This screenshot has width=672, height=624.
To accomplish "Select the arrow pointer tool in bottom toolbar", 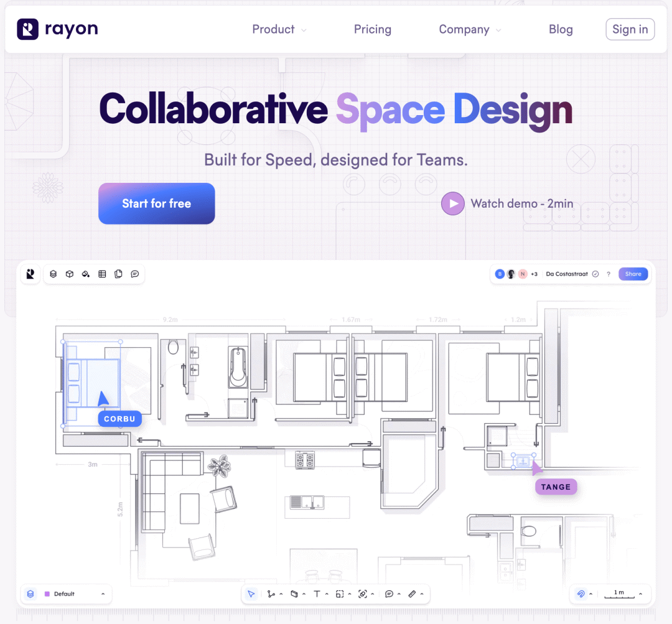I will tap(251, 594).
